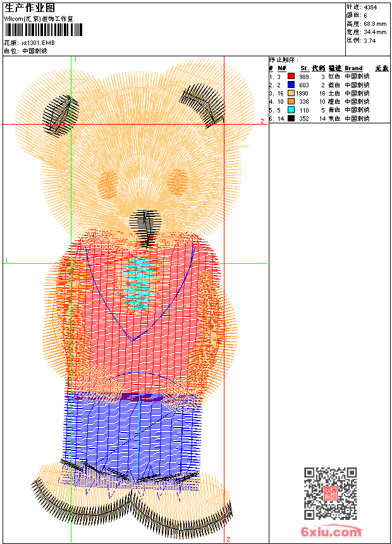
Task: Select the blue thread color swatch
Action: (x=291, y=84)
